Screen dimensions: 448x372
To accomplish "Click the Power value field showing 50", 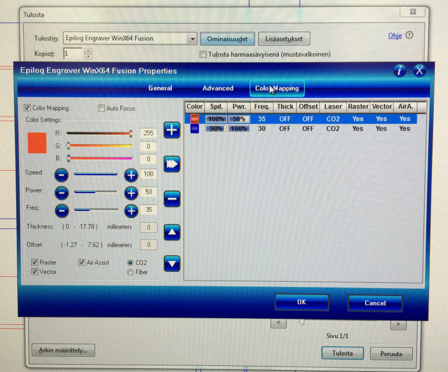I will 148,192.
